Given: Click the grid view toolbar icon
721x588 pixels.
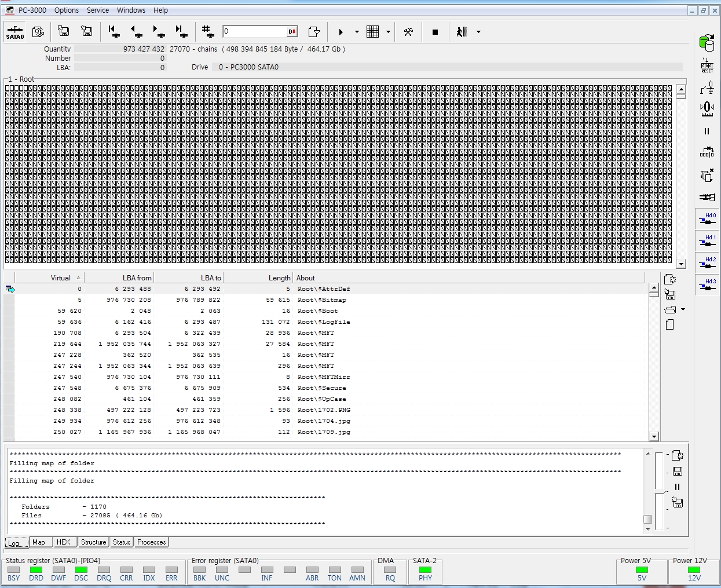Looking at the screenshot, I should click(x=373, y=32).
